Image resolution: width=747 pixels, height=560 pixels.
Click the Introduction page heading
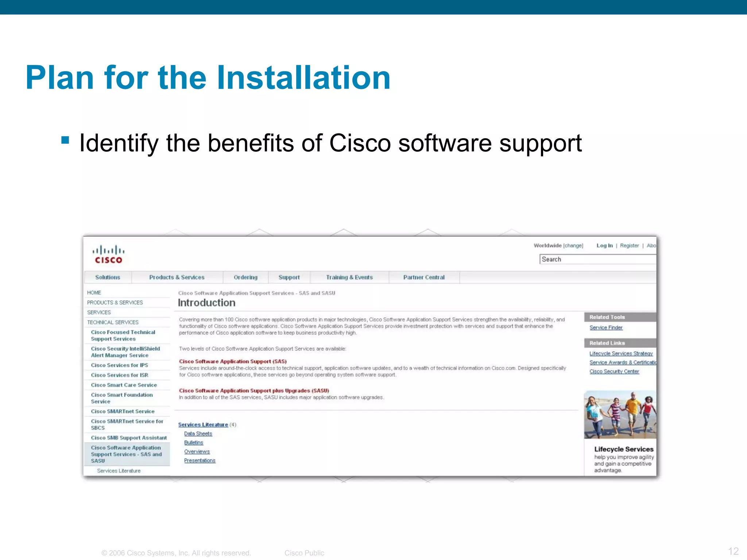click(206, 303)
